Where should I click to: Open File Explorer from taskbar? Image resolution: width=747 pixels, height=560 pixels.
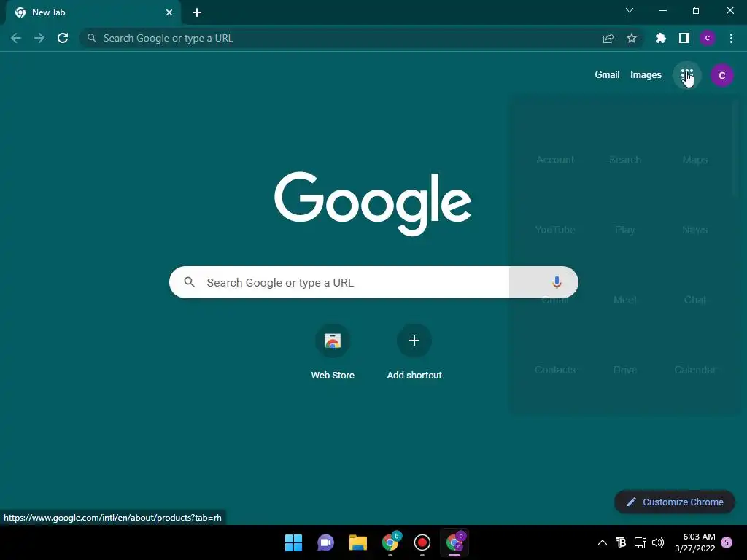(357, 542)
